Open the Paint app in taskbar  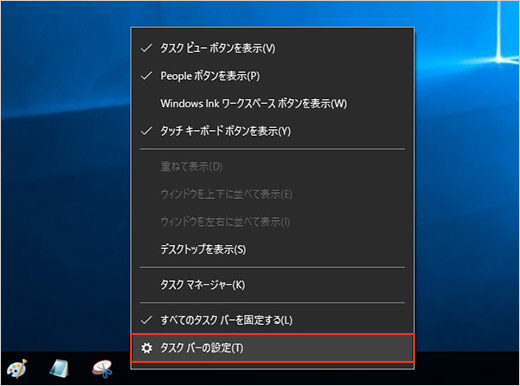click(17, 369)
